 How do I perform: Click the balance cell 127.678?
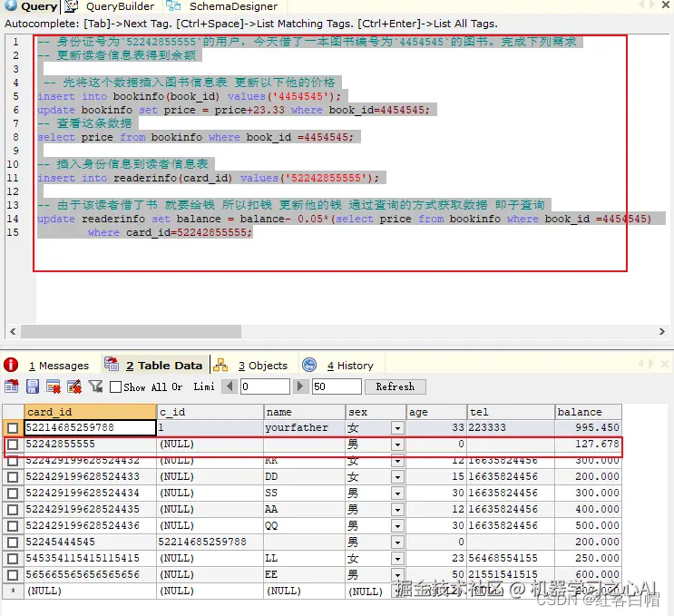(588, 444)
